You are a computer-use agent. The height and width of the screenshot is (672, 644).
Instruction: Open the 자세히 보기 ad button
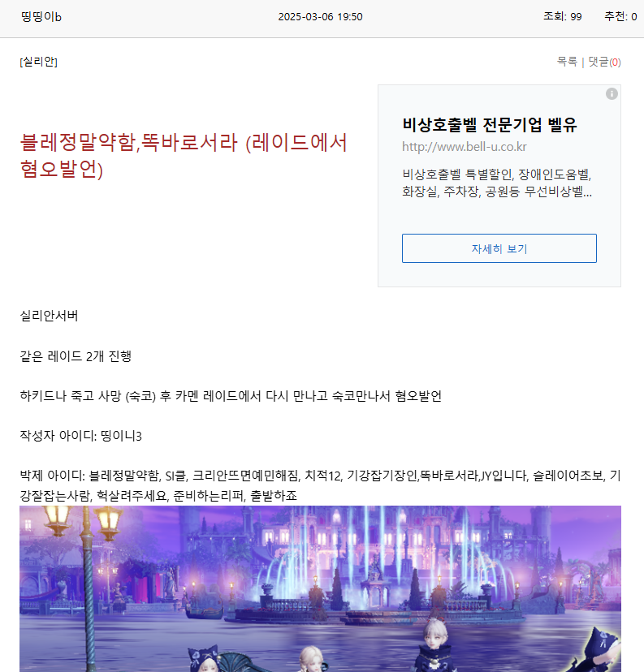coord(499,248)
